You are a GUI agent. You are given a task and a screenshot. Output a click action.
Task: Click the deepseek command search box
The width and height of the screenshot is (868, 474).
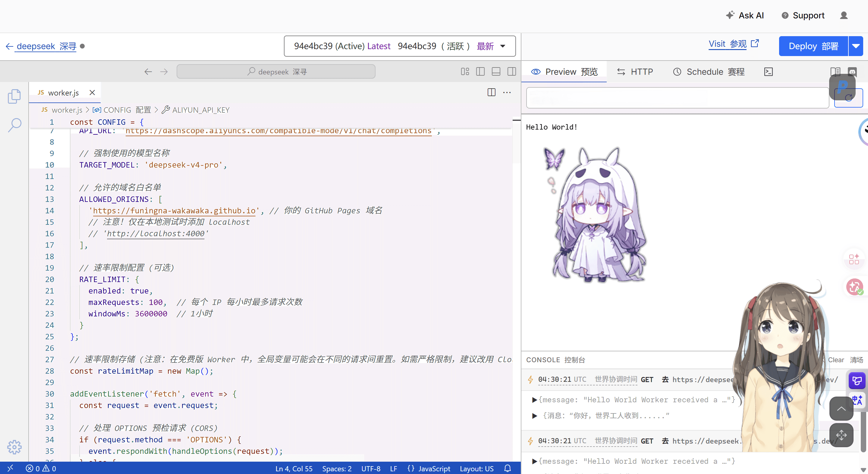pos(276,72)
